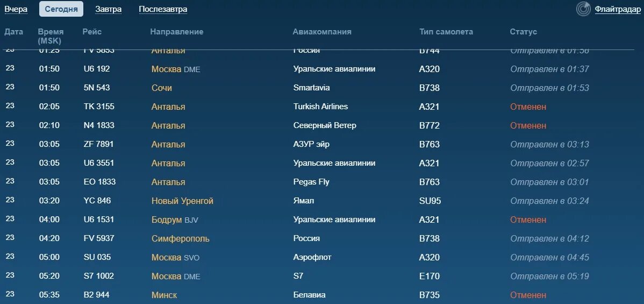Click the Направление column header
The image size is (644, 304).
pyautogui.click(x=177, y=32)
